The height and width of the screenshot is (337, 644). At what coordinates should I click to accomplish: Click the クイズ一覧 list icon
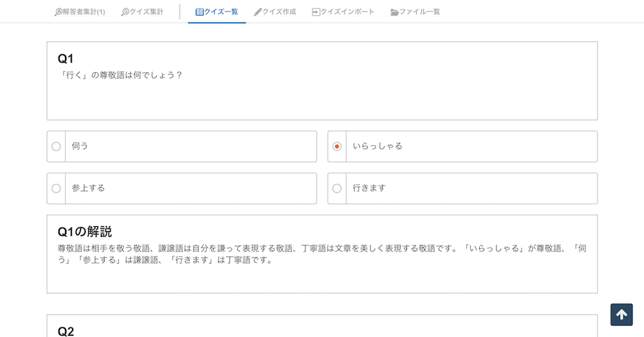click(200, 12)
